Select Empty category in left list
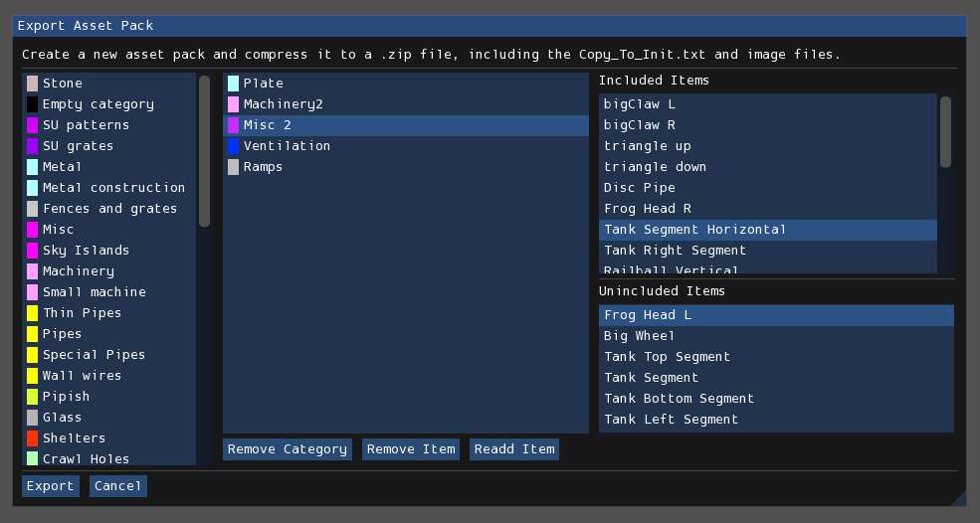 click(x=109, y=104)
